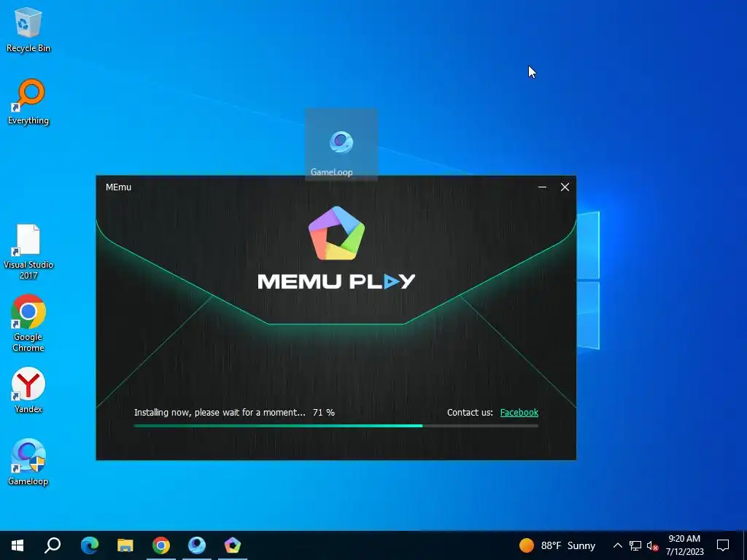
Task: Open the clock showing 9:20 AM
Action: click(684, 545)
